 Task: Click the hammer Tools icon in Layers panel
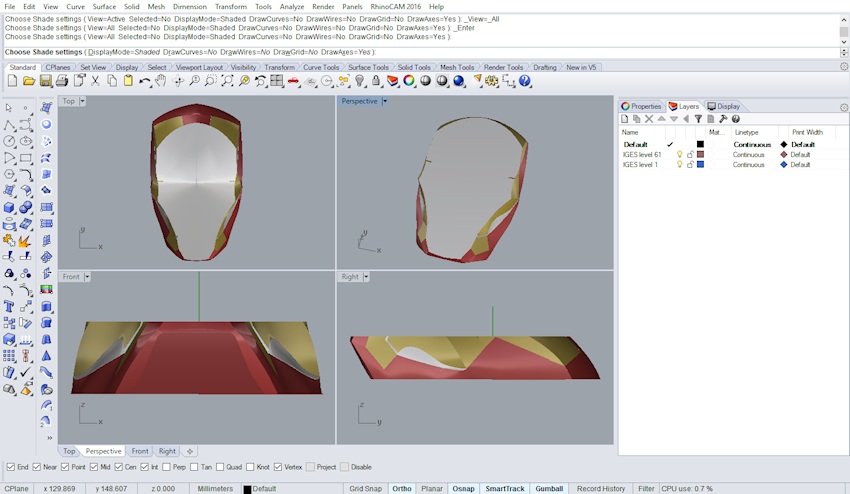(x=723, y=119)
